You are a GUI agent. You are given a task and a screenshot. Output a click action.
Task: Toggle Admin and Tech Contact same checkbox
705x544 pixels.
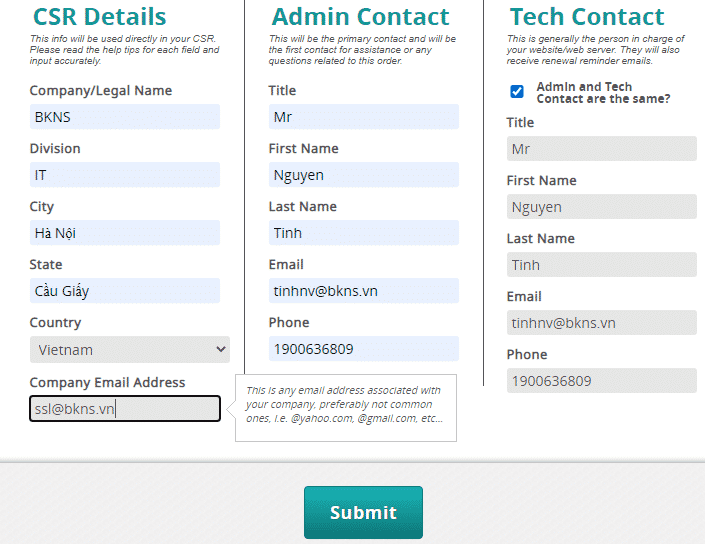tap(517, 92)
